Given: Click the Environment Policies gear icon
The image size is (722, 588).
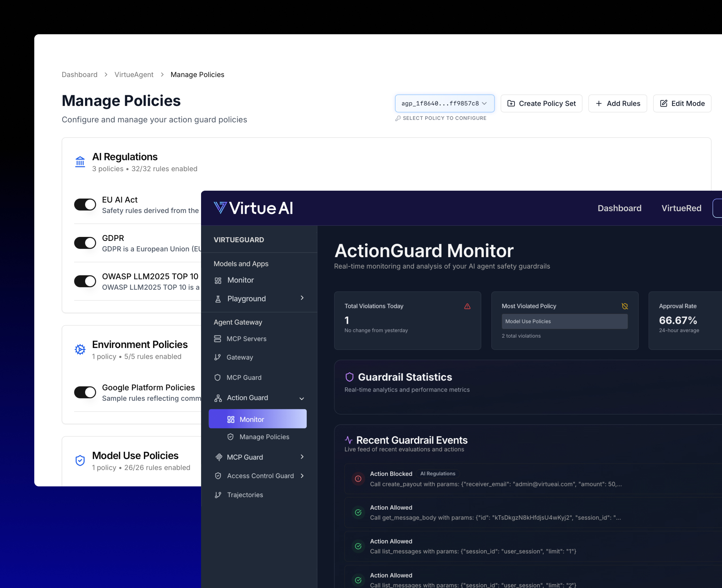Looking at the screenshot, I should [80, 349].
